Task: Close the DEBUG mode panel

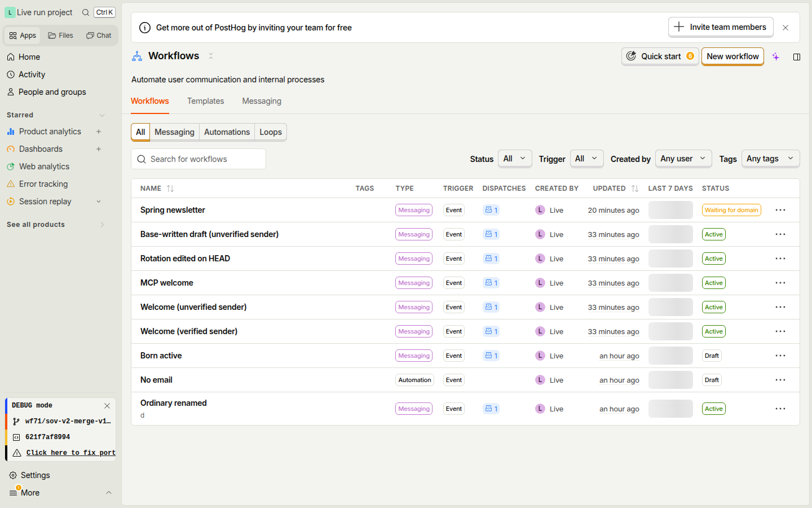Action: click(x=107, y=406)
